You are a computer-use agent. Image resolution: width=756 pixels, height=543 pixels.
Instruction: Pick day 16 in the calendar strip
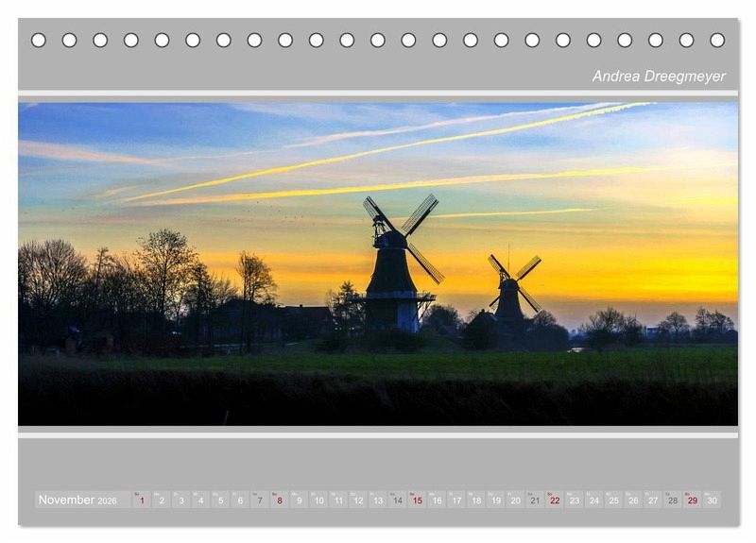(x=438, y=500)
